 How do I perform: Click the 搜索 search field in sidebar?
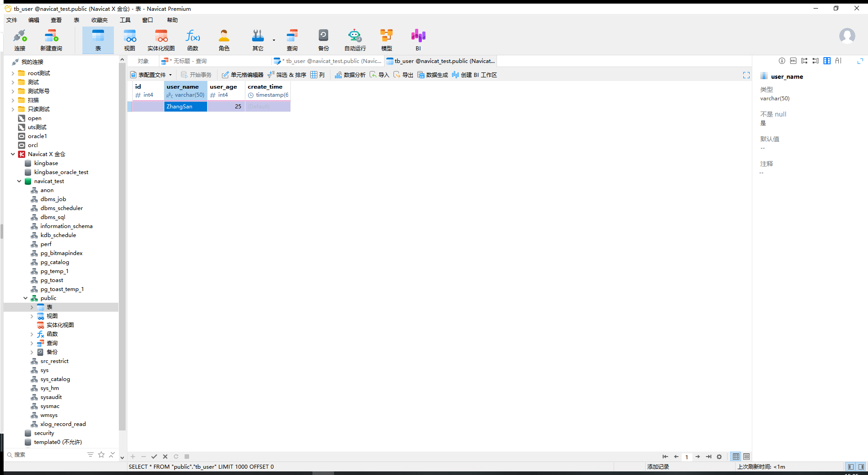(45, 455)
